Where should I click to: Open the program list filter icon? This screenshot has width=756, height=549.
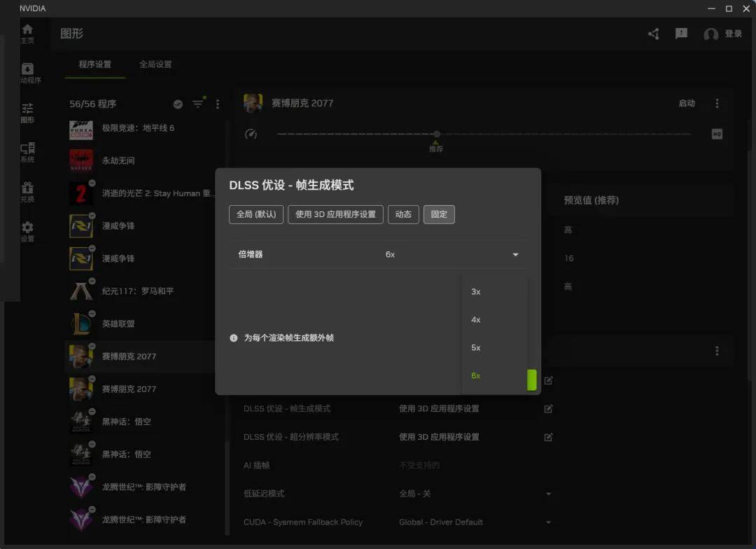click(198, 104)
